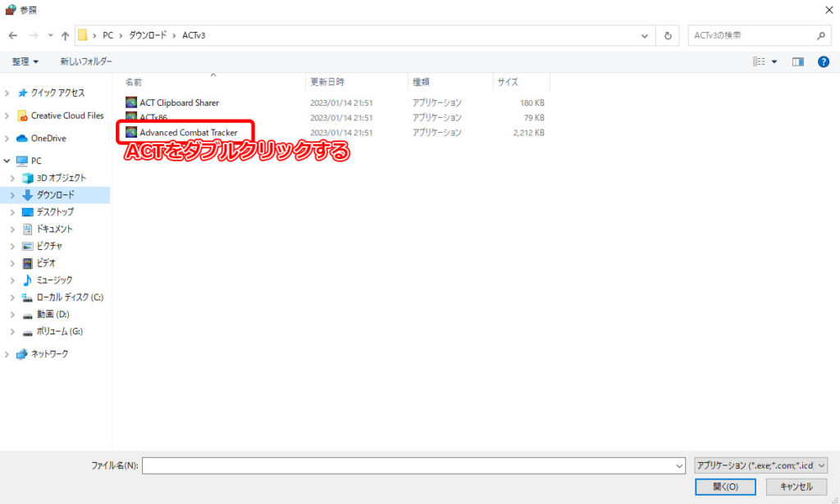Click 新しいフォルダー to create folder

tap(86, 61)
